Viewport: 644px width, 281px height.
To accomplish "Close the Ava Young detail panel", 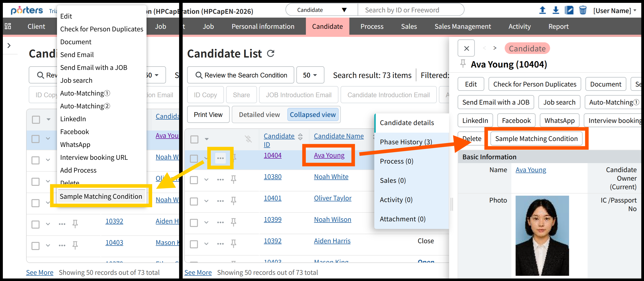I will click(466, 48).
